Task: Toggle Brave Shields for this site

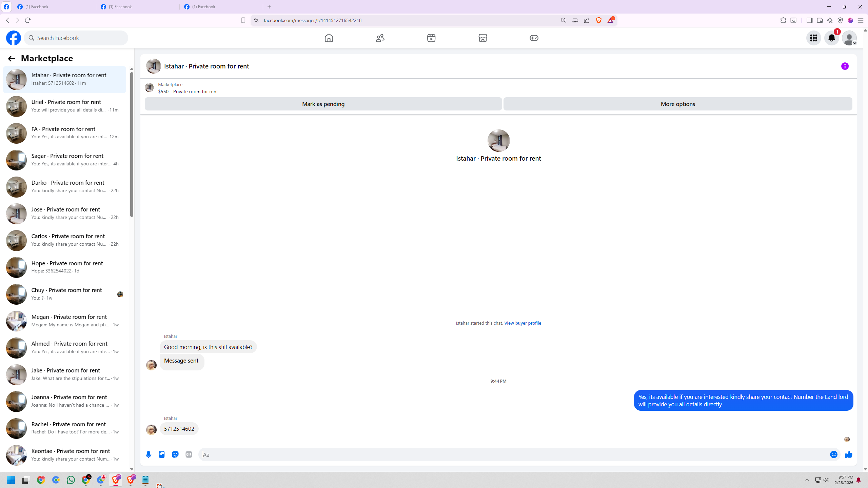Action: click(x=599, y=20)
